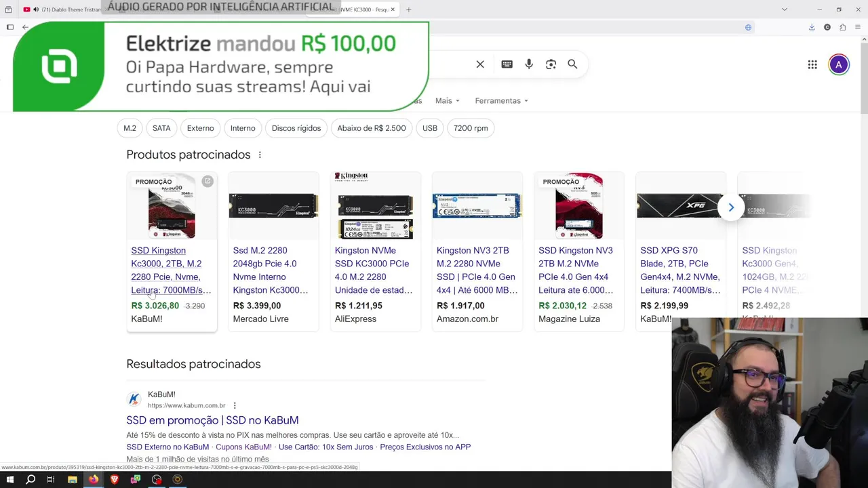Open Windows Start menu
This screenshot has width=868, height=488.
coord(9,479)
